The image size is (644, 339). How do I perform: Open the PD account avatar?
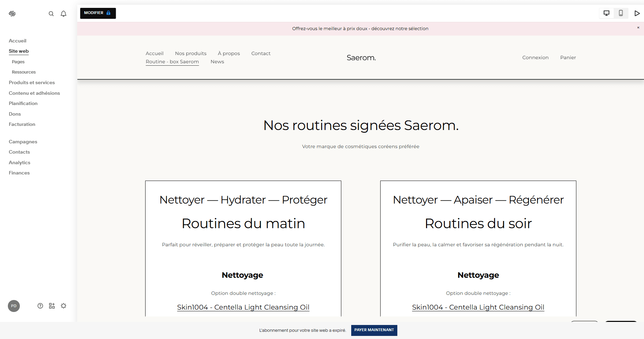[14, 306]
